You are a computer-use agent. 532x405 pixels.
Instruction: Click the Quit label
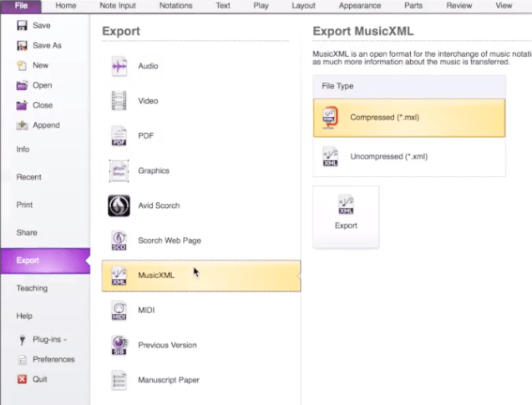[40, 379]
